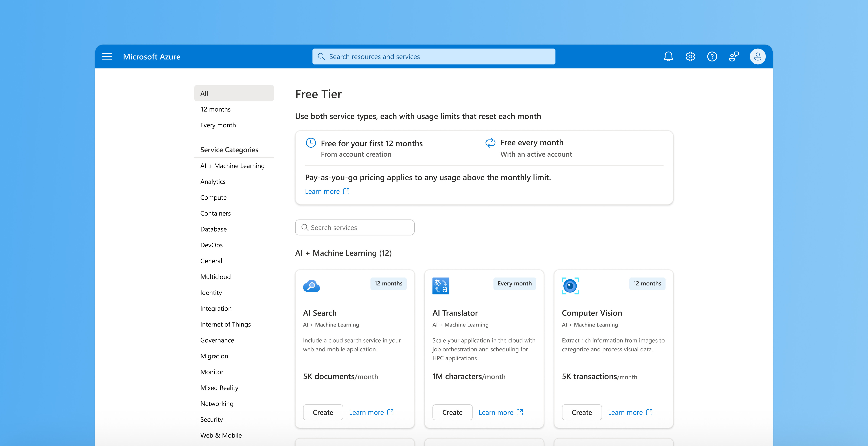The height and width of the screenshot is (446, 868).
Task: Choose the Migration category
Action: [x=234, y=356]
